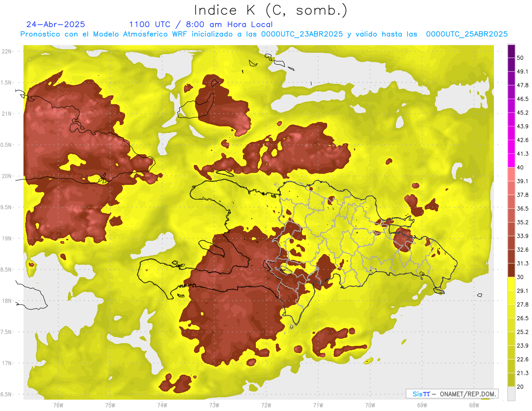Click the colorbar value '22.6'

point(523,360)
